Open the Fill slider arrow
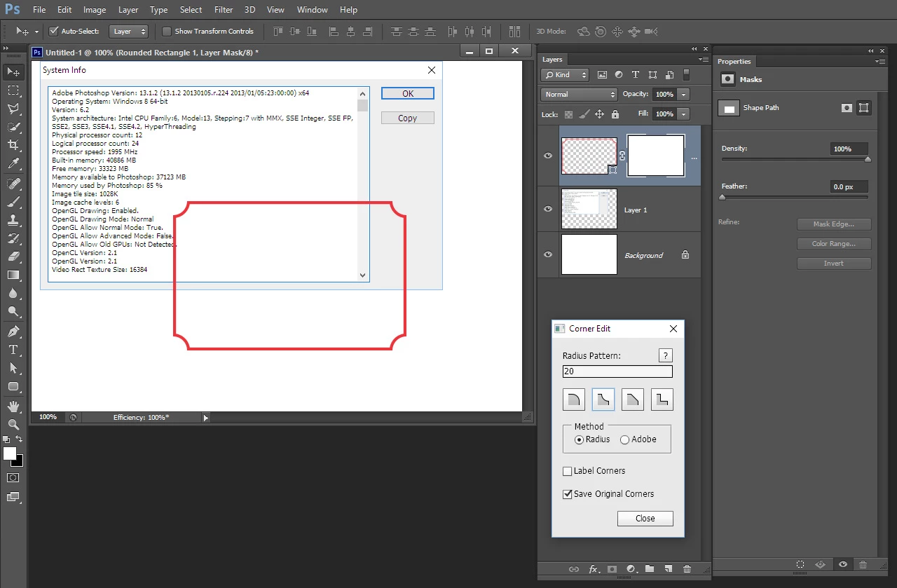Image resolution: width=897 pixels, height=588 pixels. 684,114
